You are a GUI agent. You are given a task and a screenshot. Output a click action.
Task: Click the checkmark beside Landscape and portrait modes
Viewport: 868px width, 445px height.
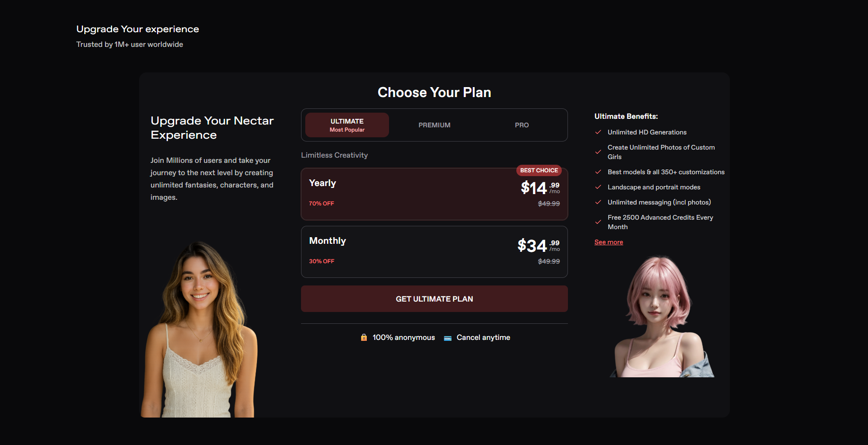click(598, 187)
